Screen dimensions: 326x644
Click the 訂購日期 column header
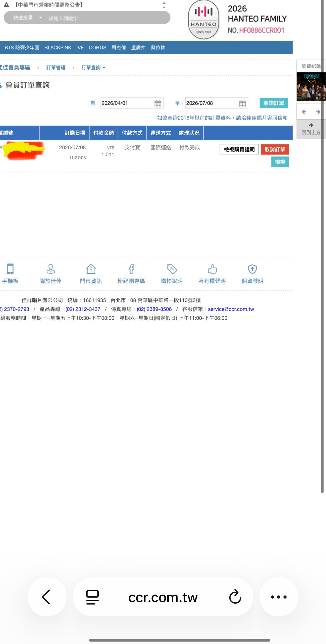tap(64, 133)
